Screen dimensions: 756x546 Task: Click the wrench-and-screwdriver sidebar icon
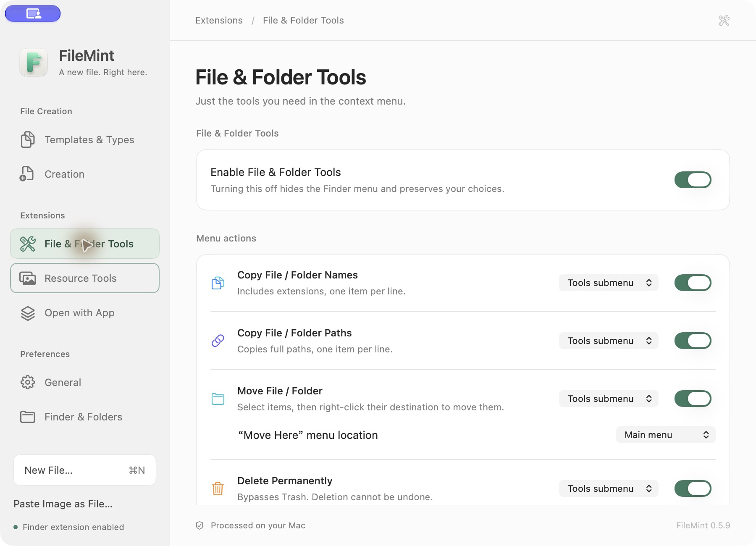(28, 244)
